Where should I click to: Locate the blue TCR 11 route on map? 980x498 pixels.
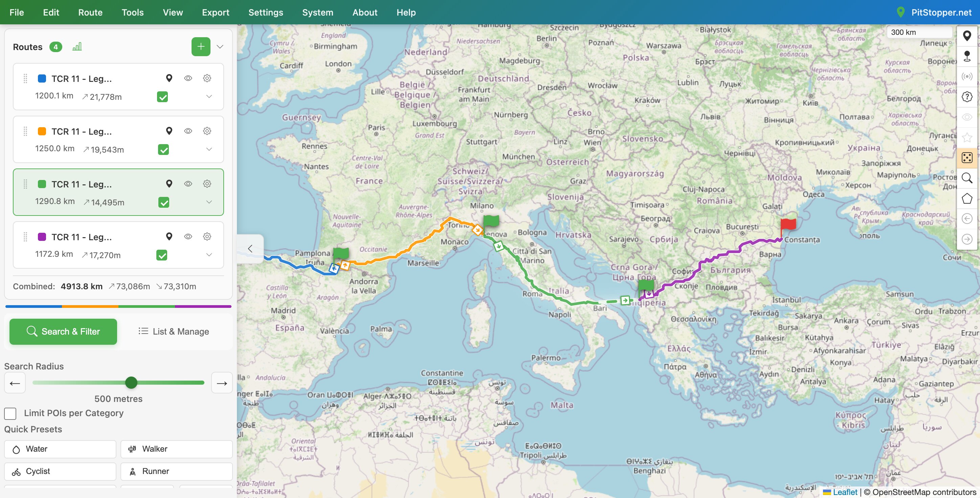point(169,78)
